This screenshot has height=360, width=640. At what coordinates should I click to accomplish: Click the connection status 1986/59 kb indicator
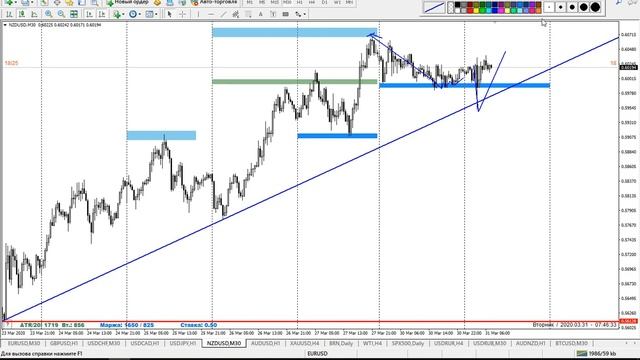pos(596,353)
